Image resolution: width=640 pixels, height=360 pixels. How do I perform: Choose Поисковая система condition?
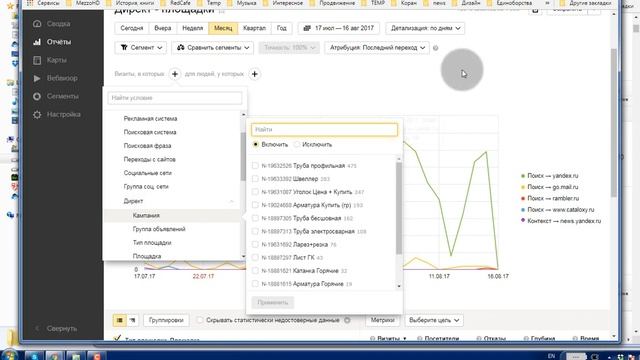point(150,132)
